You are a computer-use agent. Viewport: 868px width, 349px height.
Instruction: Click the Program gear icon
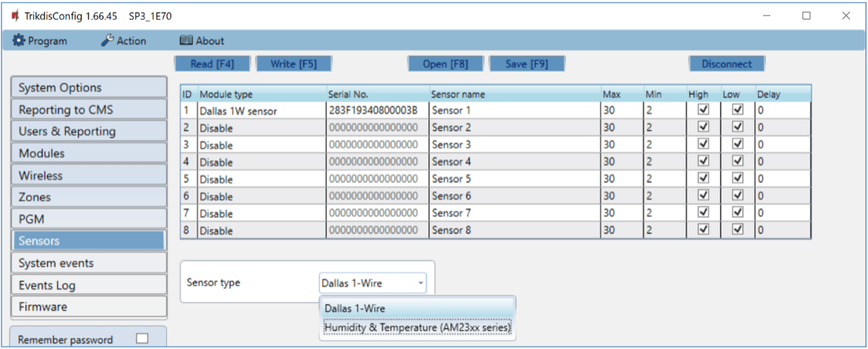pos(19,41)
